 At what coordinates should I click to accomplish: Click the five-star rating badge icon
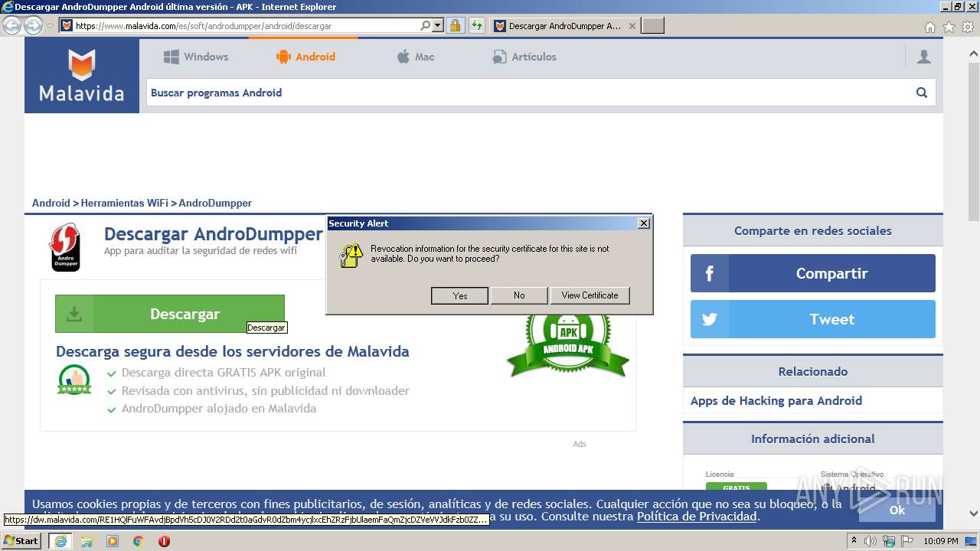pyautogui.click(x=74, y=380)
